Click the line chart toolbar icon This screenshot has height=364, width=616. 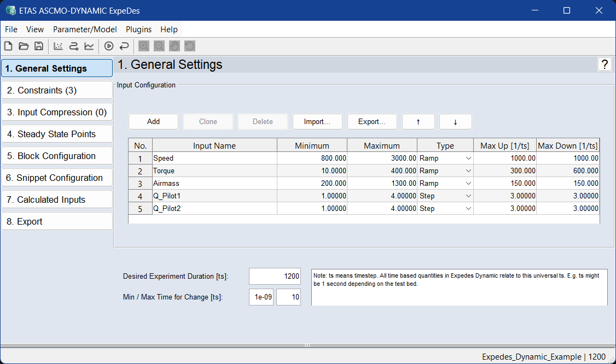coord(89,46)
